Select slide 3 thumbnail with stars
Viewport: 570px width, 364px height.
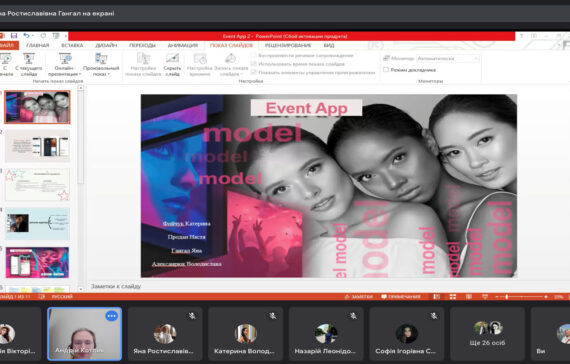pyautogui.click(x=37, y=184)
